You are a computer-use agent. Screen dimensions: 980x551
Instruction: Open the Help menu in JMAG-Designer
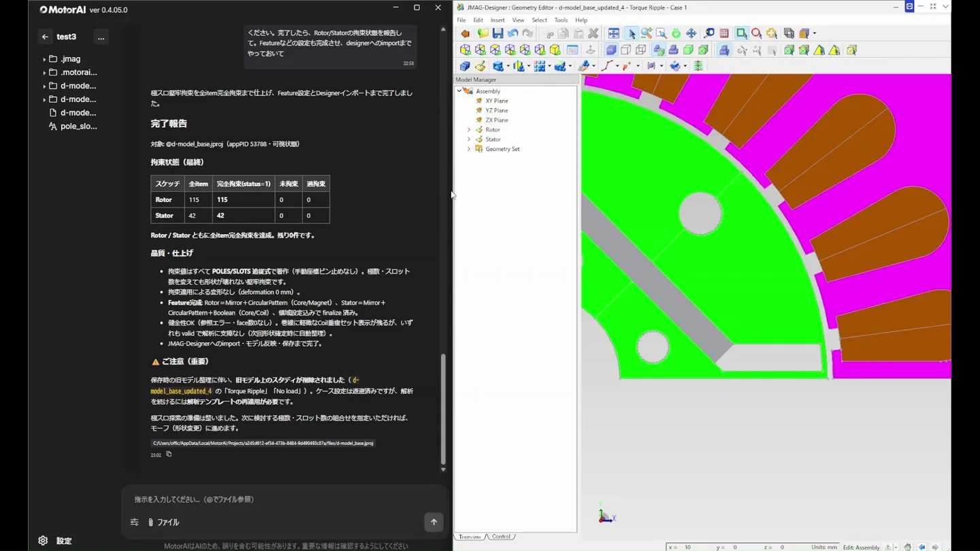point(581,20)
